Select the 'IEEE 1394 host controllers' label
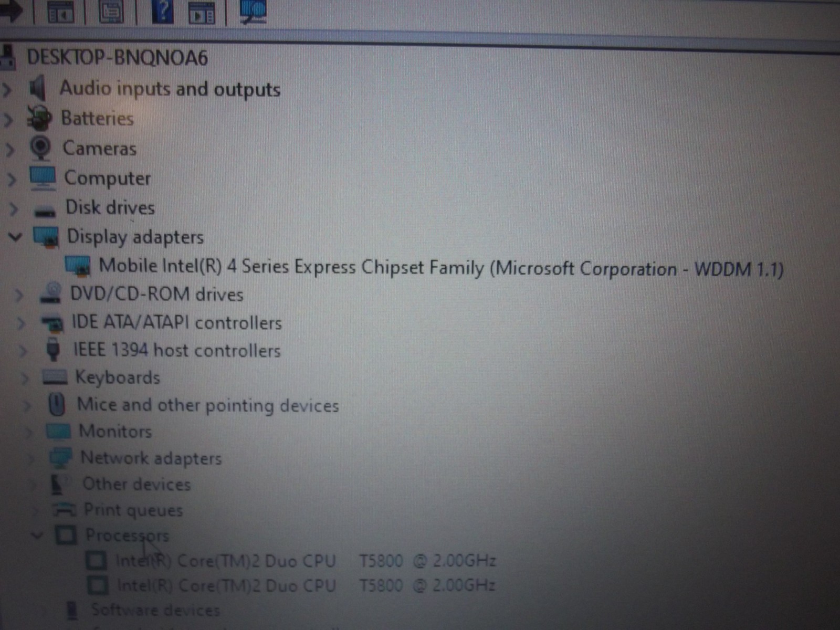 click(x=177, y=350)
